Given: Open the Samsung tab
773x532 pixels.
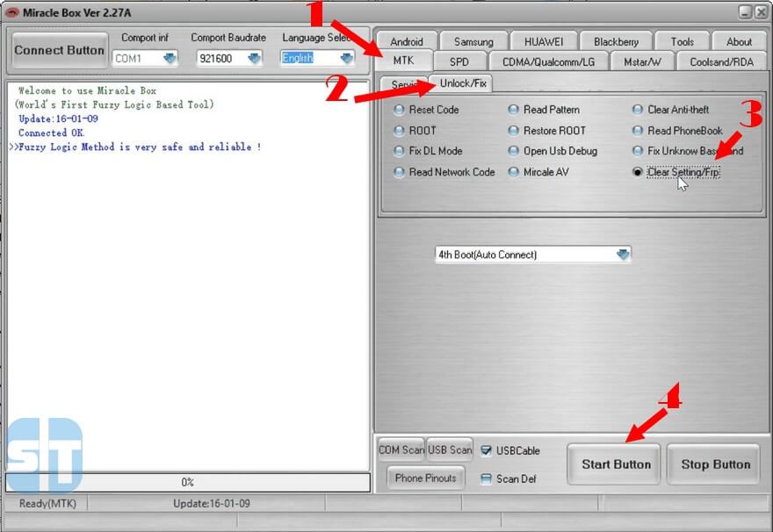Looking at the screenshot, I should click(x=473, y=41).
